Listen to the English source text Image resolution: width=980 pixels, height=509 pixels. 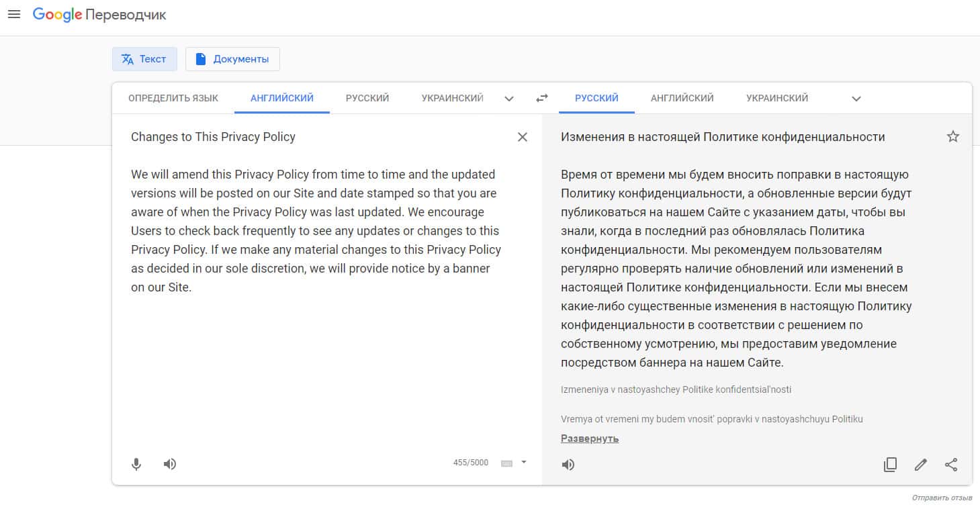point(170,464)
